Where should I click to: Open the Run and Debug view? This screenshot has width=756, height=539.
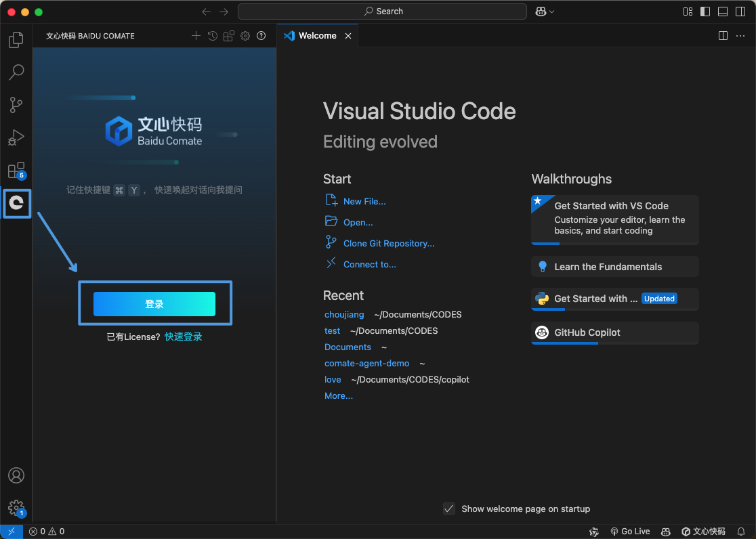[16, 137]
